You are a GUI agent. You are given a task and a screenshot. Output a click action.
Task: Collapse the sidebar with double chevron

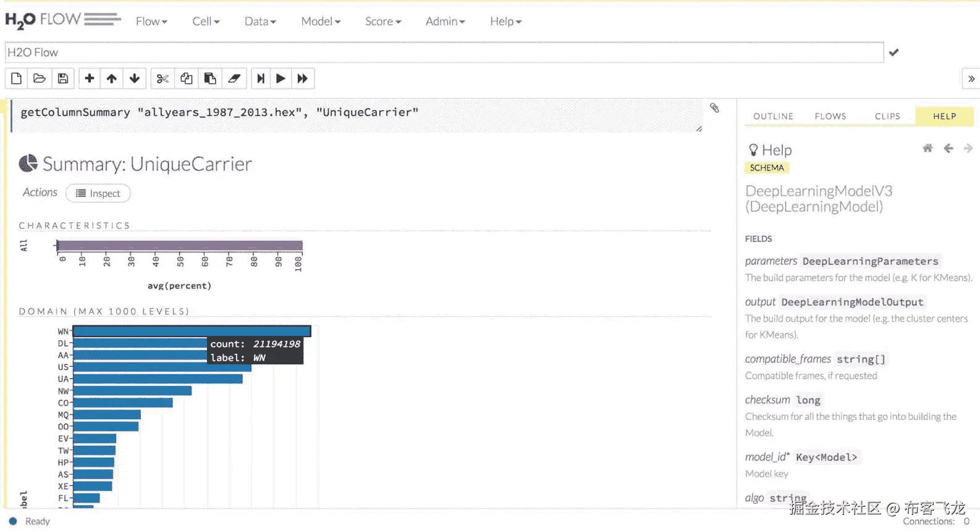971,78
